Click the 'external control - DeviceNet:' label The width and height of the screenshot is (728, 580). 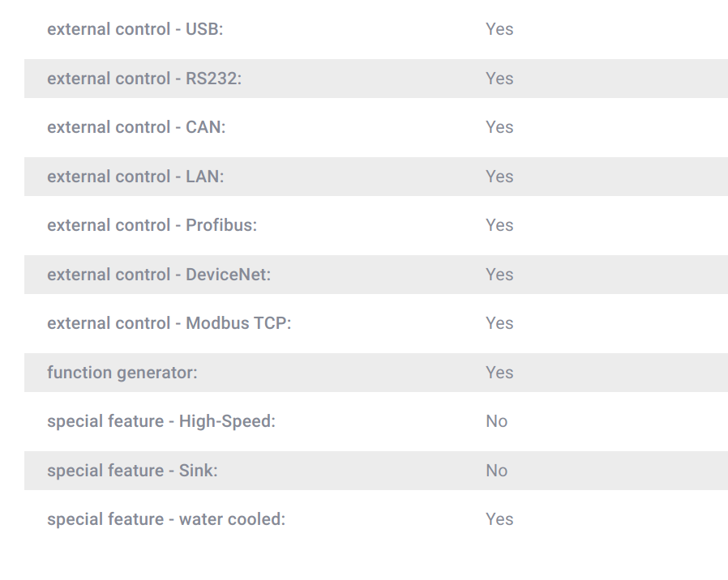click(x=159, y=275)
